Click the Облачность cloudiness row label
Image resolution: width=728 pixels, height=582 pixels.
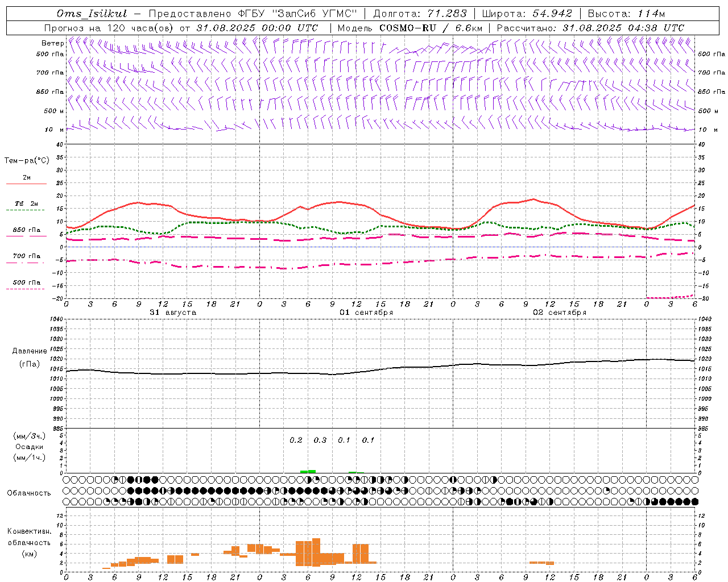tap(29, 493)
